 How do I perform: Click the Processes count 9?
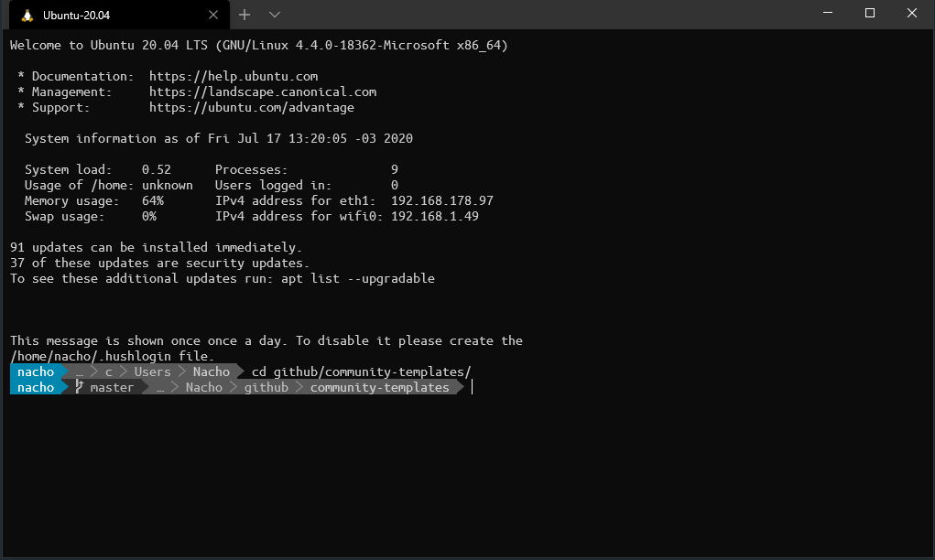click(394, 169)
